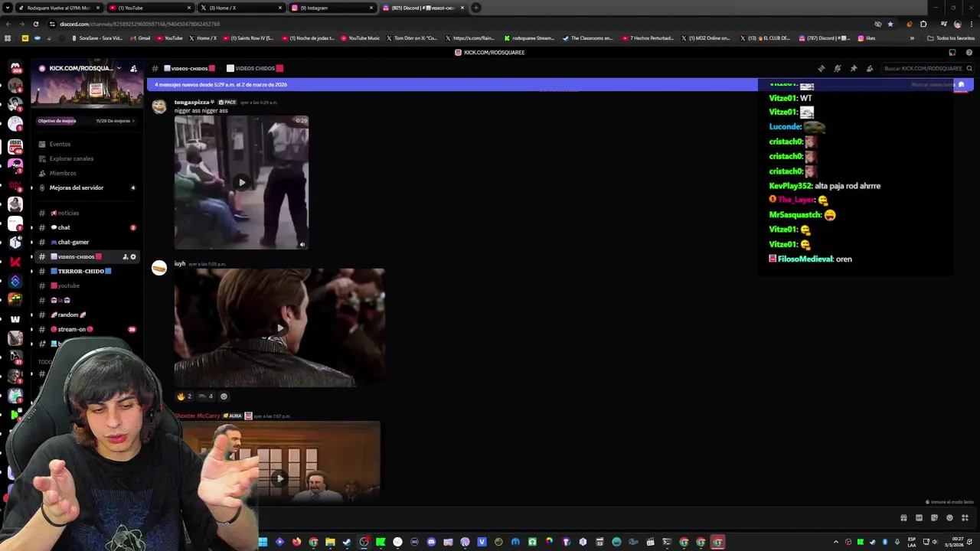Switch to Rodsquare Vuelve al GYM tab
This screenshot has height=551, width=980.
point(59,8)
